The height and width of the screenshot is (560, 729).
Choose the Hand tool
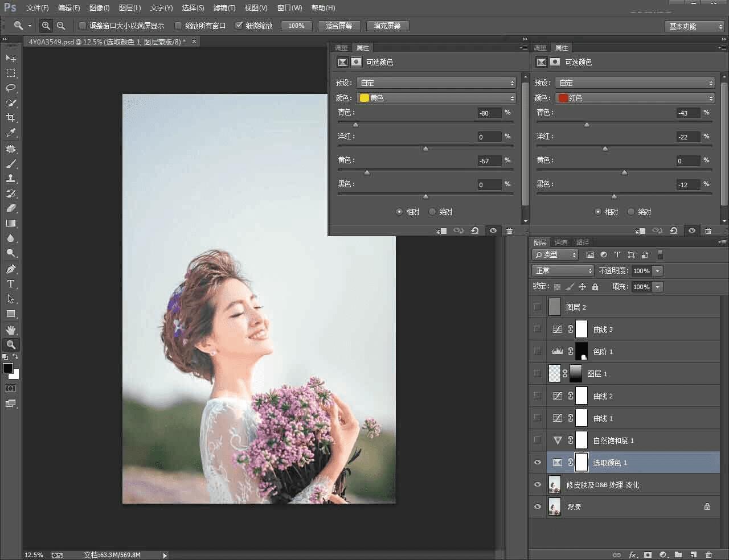(11, 330)
